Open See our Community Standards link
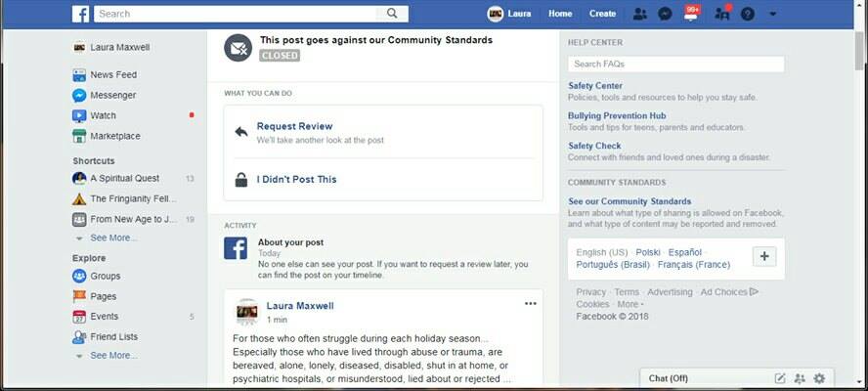The image size is (868, 391). point(629,201)
